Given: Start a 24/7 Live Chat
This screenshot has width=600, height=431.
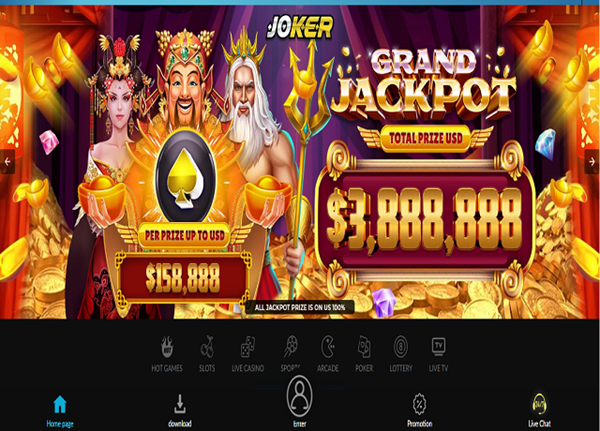Looking at the screenshot, I should point(539,410).
